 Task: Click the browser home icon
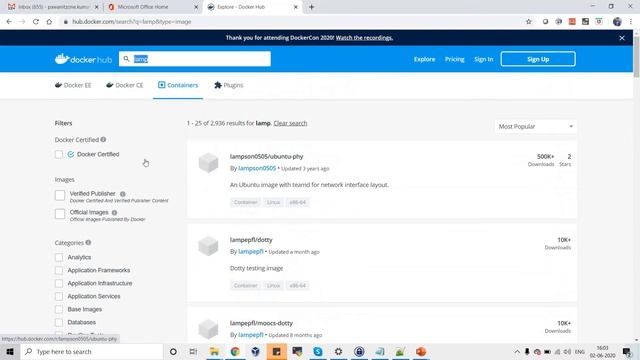pos(49,22)
